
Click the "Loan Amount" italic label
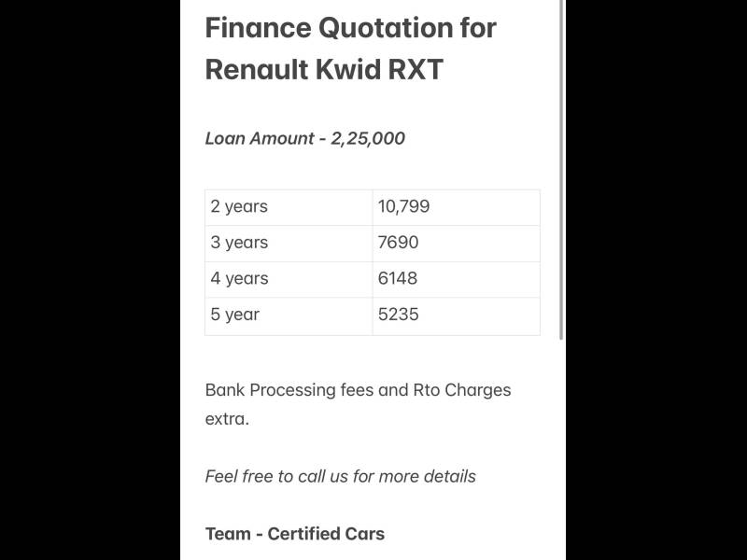click(x=260, y=138)
